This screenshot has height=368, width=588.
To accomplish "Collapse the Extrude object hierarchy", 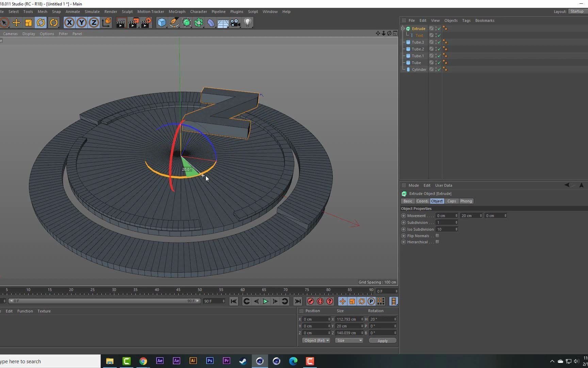I will [x=403, y=28].
